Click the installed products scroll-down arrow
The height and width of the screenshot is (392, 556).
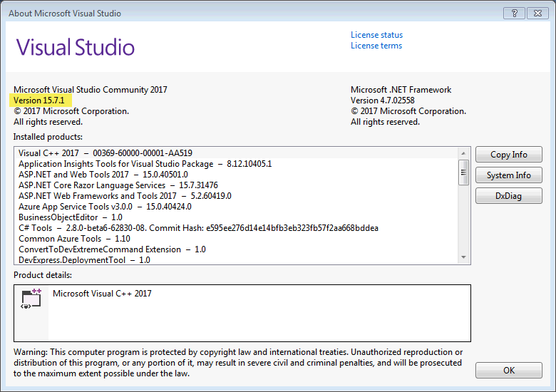click(x=463, y=257)
